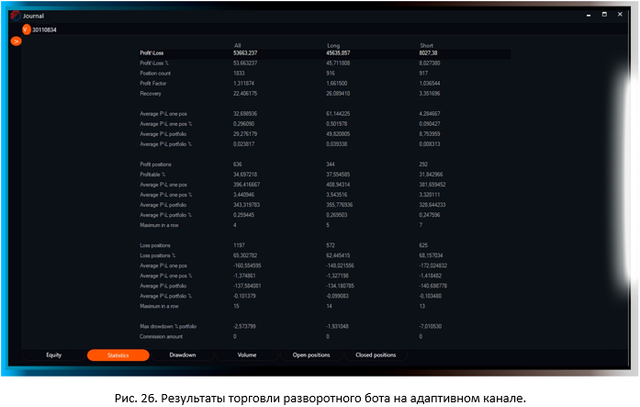The height and width of the screenshot is (407, 640).
Task: Select the Recovery row label
Action: pyautogui.click(x=150, y=93)
